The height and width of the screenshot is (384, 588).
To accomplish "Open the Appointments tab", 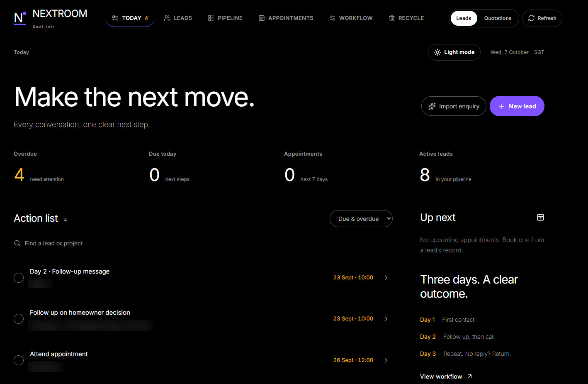I will click(x=286, y=18).
